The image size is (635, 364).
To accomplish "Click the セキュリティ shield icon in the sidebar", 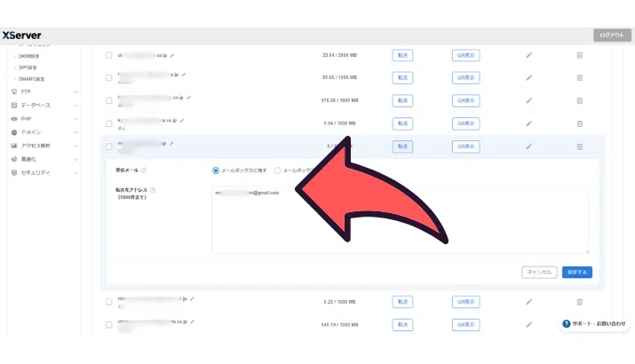I will (14, 172).
